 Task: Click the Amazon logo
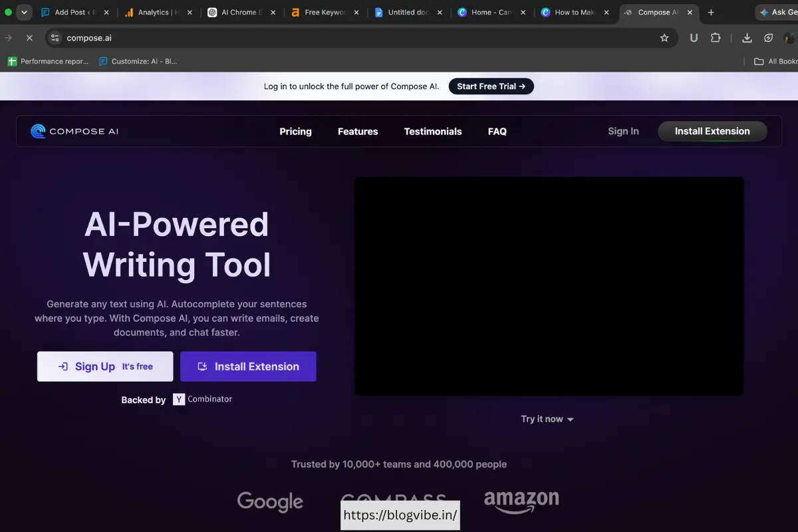click(x=521, y=503)
